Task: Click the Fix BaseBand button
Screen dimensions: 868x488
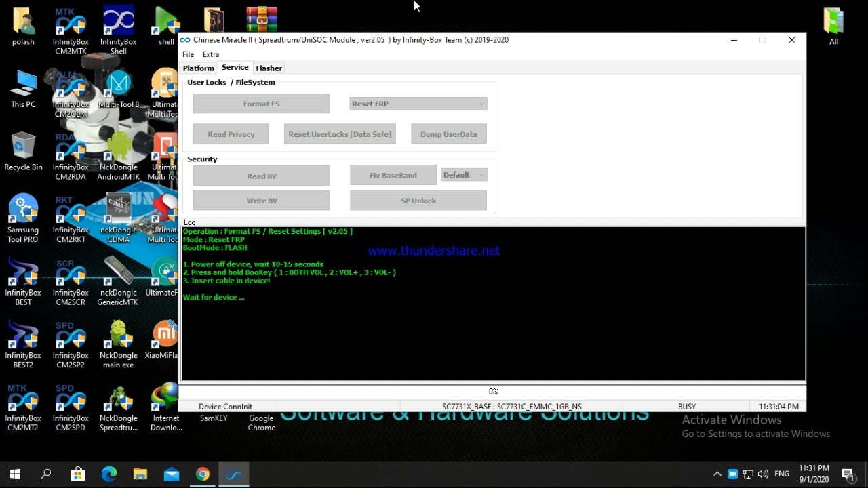Action: (393, 175)
